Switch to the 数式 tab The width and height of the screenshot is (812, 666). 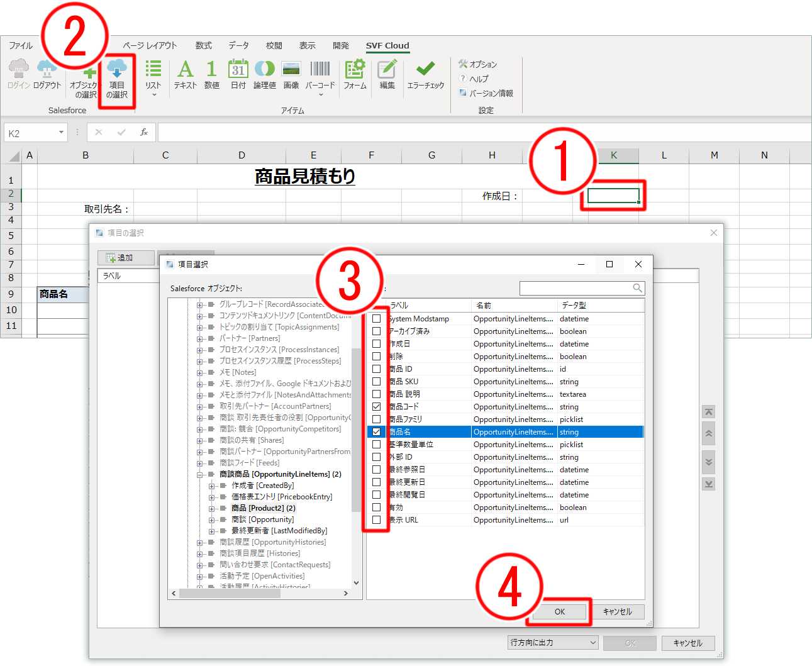coord(204,45)
